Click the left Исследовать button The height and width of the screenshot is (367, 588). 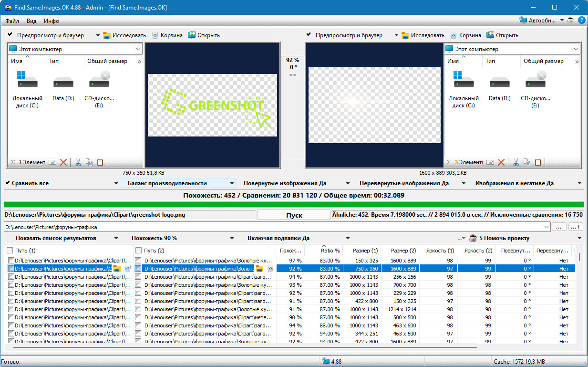coord(124,35)
